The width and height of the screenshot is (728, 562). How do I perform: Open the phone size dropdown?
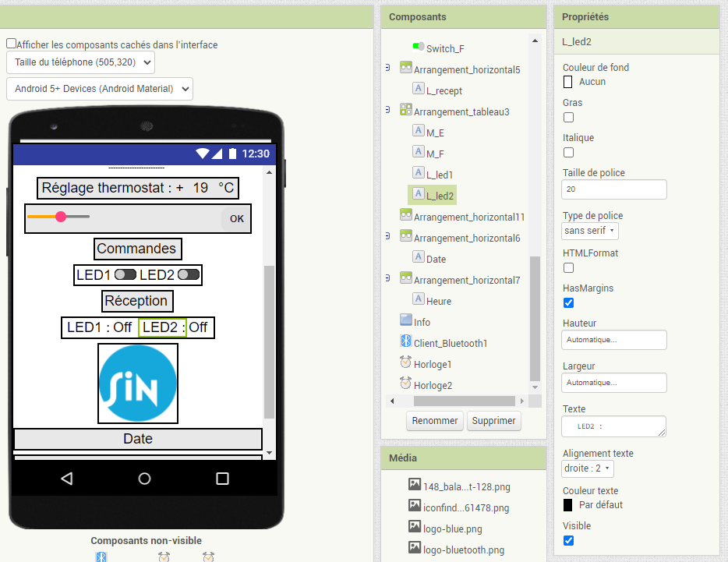80,62
